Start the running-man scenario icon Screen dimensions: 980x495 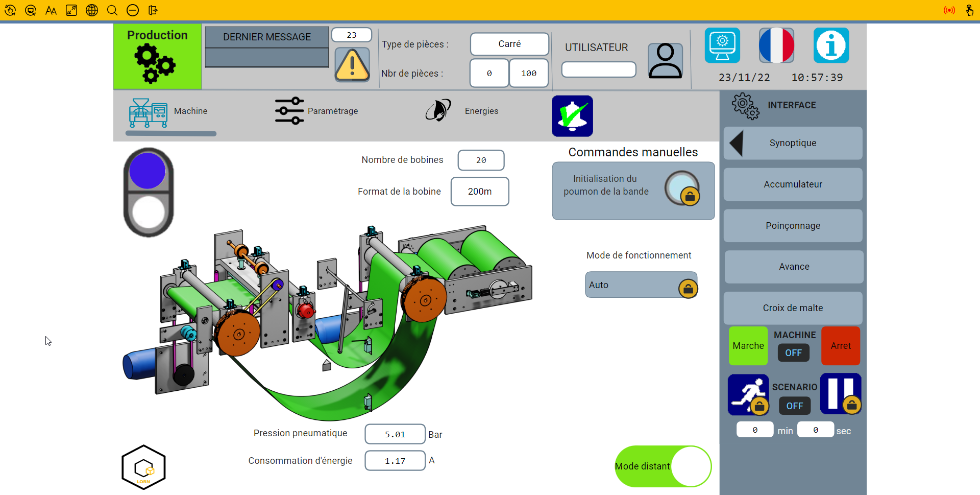pyautogui.click(x=748, y=394)
